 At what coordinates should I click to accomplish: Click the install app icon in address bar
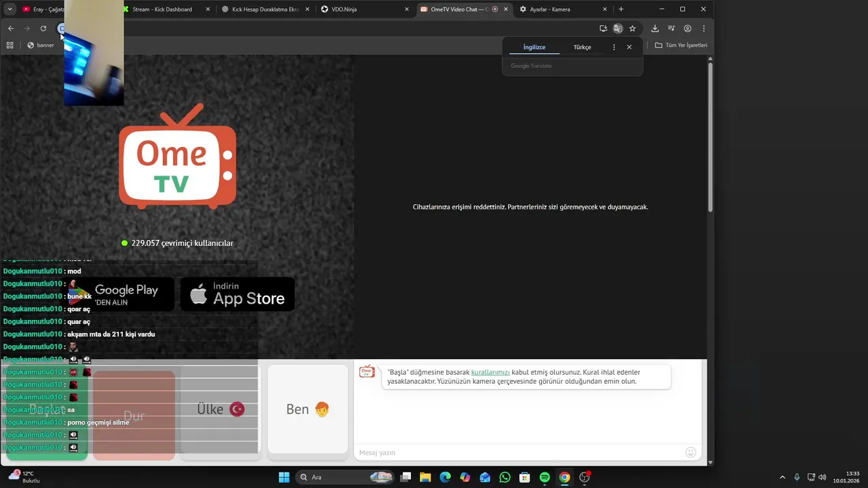coord(603,28)
